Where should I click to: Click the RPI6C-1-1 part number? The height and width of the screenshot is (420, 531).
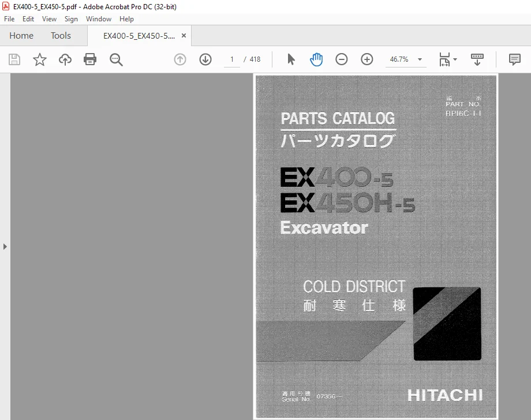463,114
